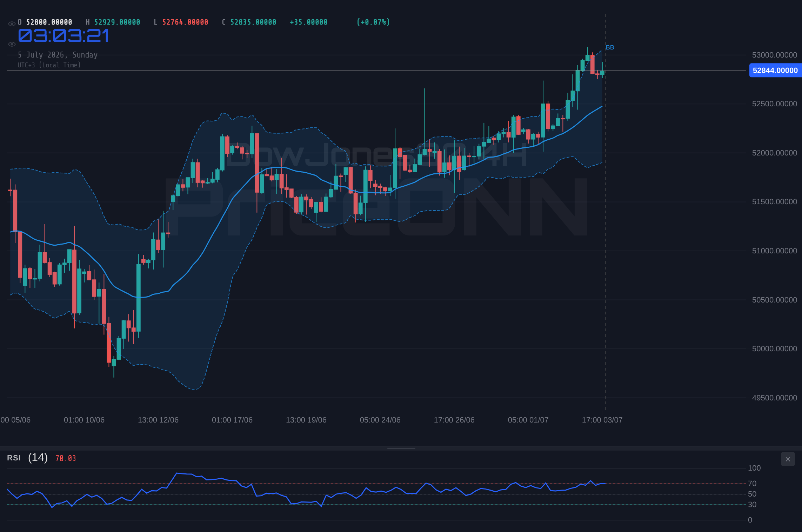
Task: Click the RSI scale label 30
Action: [752, 505]
